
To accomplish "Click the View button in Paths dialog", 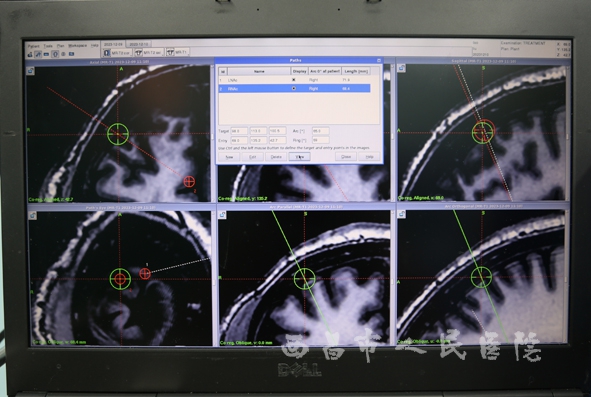I will point(300,156).
